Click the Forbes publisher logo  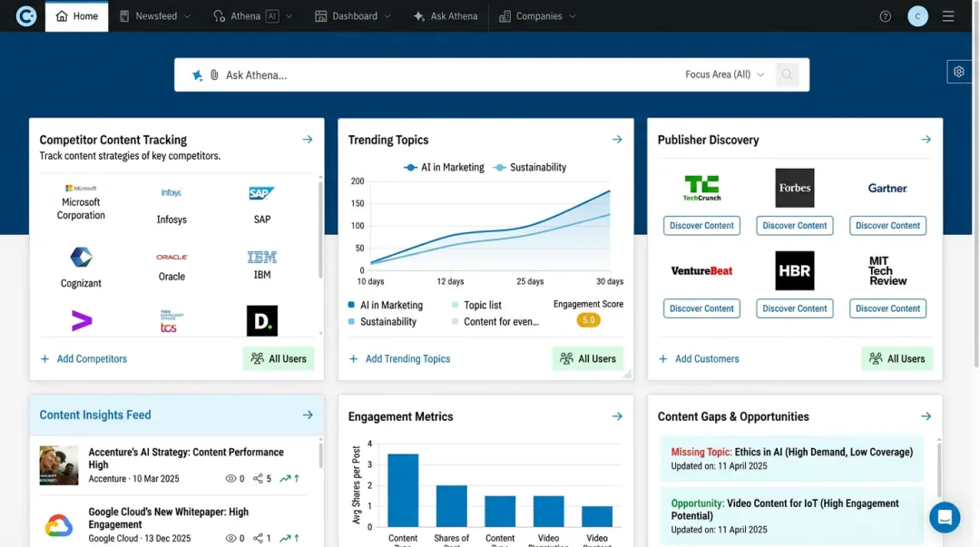click(794, 188)
